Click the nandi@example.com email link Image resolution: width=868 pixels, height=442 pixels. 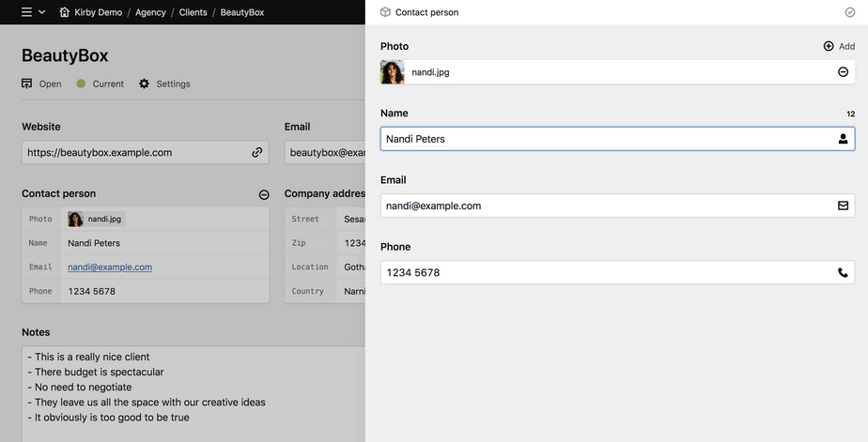click(110, 267)
